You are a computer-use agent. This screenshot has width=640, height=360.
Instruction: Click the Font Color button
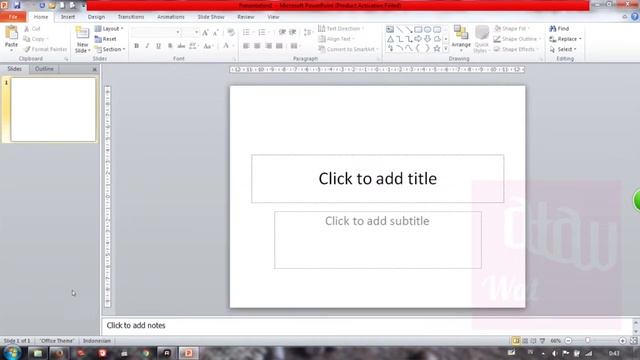(226, 46)
